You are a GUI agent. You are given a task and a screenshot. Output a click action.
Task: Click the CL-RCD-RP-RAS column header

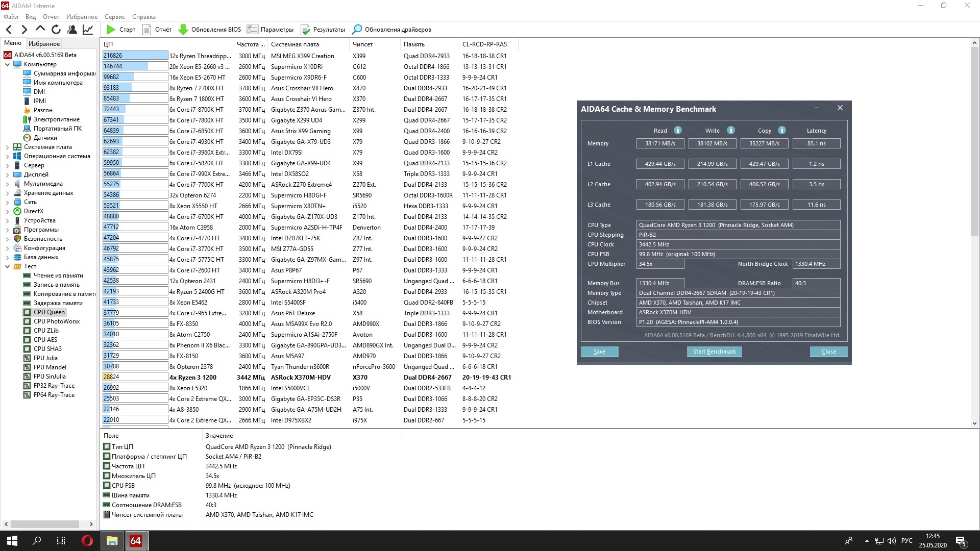(x=488, y=44)
